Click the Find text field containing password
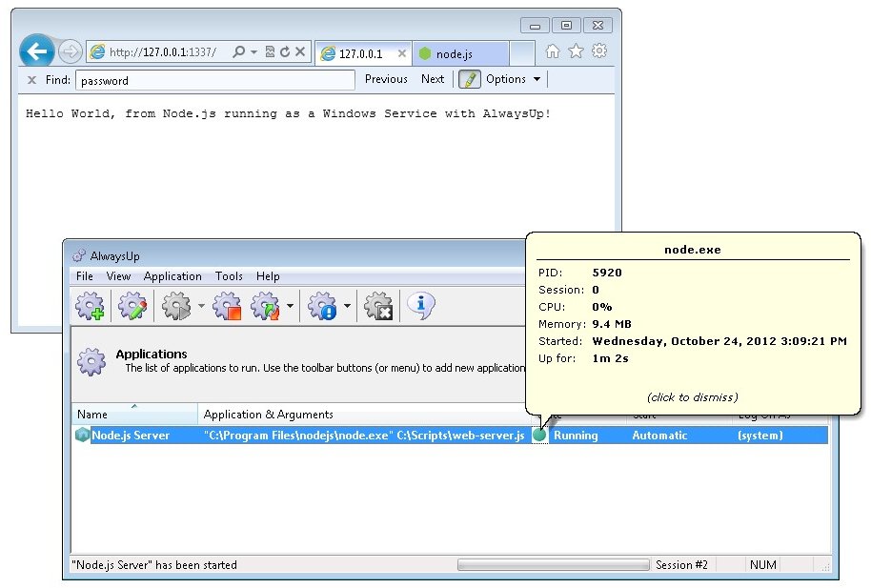 click(215, 80)
